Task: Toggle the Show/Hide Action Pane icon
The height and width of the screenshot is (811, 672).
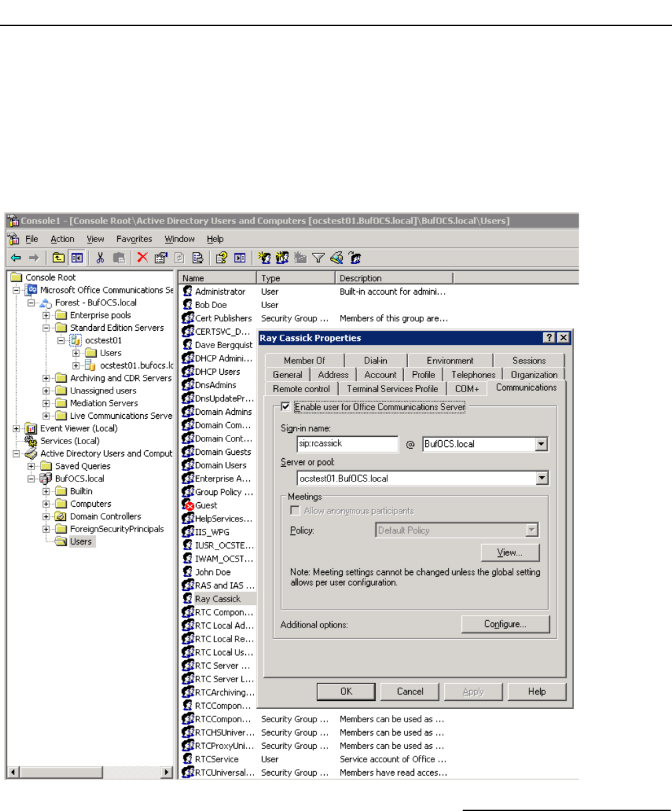Action: click(x=239, y=257)
